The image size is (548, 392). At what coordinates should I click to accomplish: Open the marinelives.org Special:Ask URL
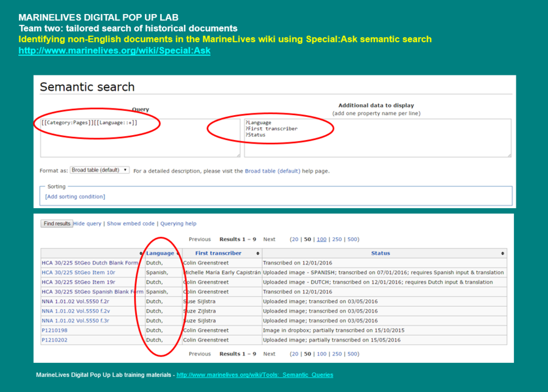pos(114,51)
